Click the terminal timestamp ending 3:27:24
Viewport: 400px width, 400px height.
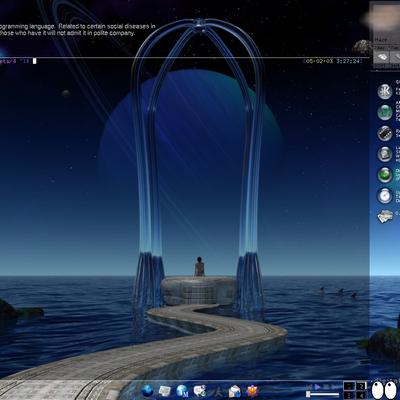[x=332, y=61]
